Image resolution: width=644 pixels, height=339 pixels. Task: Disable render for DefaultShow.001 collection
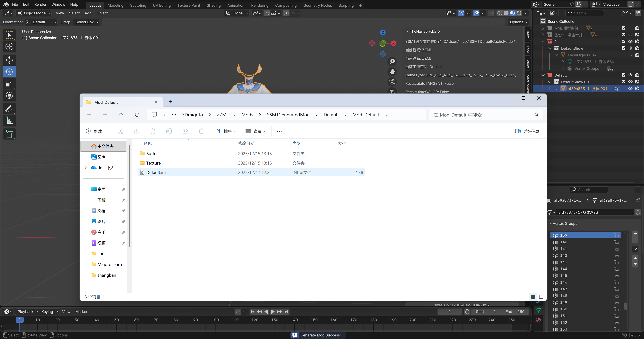click(x=637, y=82)
